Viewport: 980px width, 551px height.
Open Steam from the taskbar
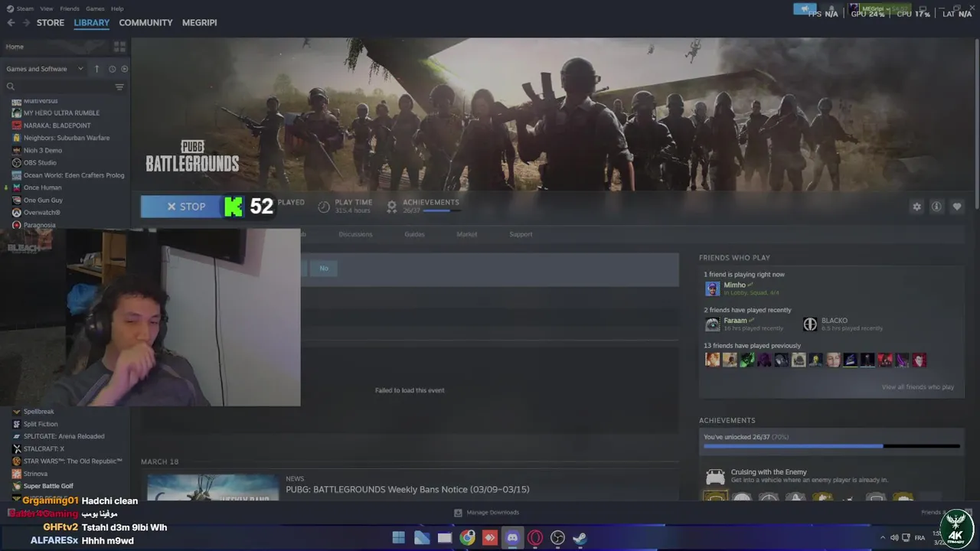[580, 538]
